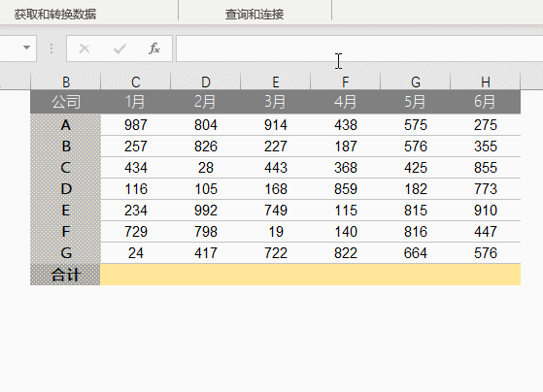Viewport: 543px width, 392px height.
Task: Expand the Name Box dropdown arrow
Action: [26, 48]
